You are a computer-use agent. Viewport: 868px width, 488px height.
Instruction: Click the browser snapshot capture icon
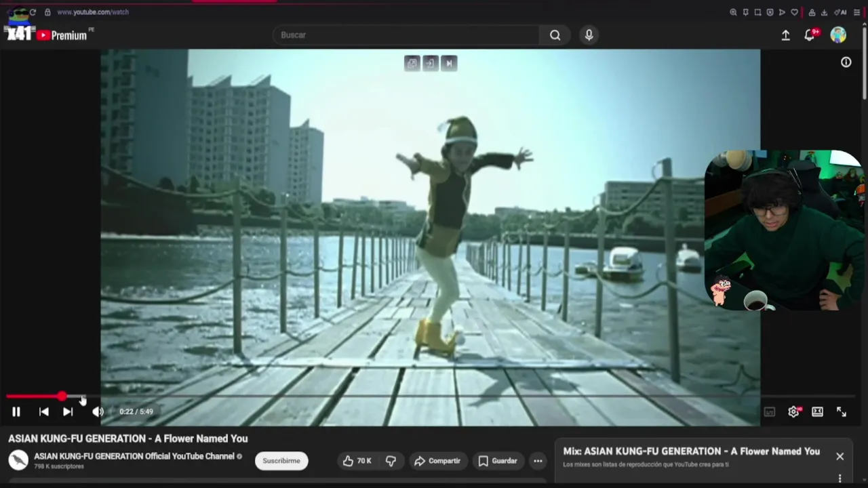coord(757,12)
